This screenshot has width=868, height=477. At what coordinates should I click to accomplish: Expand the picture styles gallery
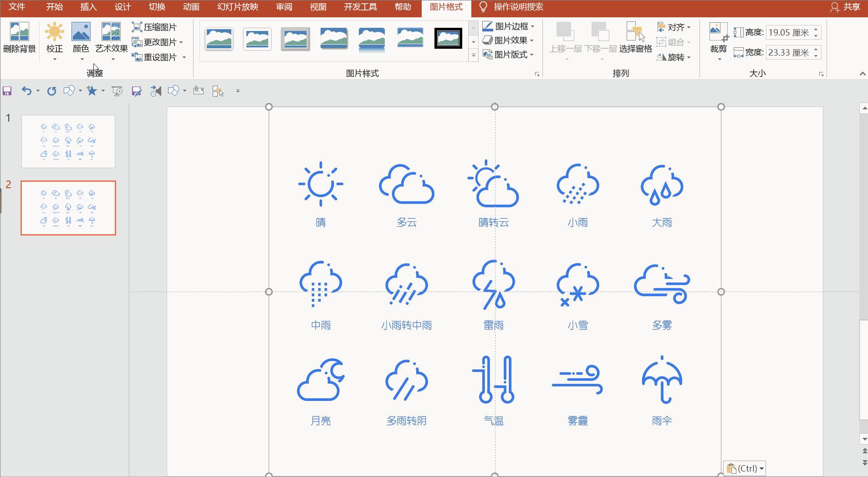coord(474,54)
